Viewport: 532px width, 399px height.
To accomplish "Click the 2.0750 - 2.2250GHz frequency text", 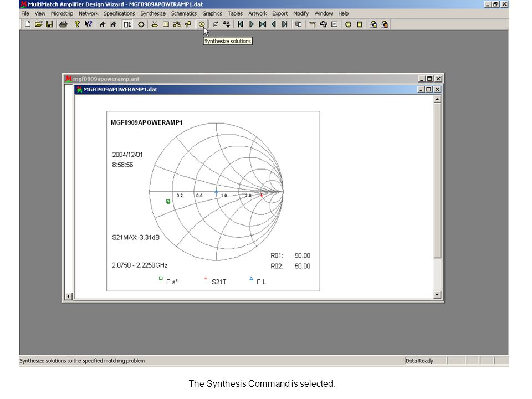I will [140, 265].
